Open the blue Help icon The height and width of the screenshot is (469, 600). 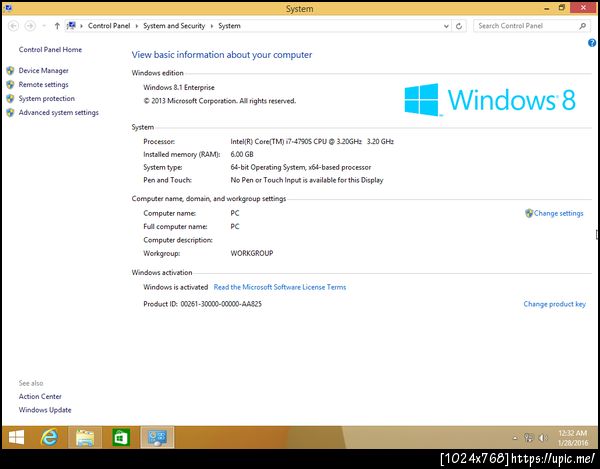pyautogui.click(x=592, y=43)
